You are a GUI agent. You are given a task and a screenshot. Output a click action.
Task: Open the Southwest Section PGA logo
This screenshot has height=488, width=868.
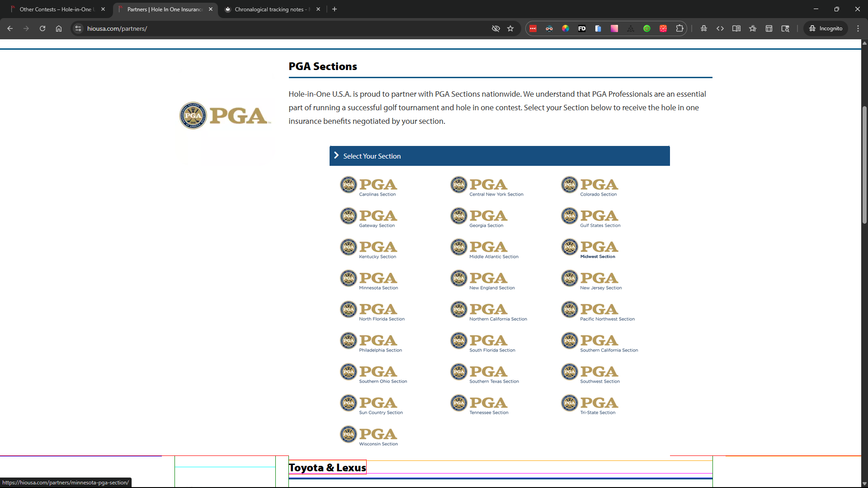(x=590, y=373)
